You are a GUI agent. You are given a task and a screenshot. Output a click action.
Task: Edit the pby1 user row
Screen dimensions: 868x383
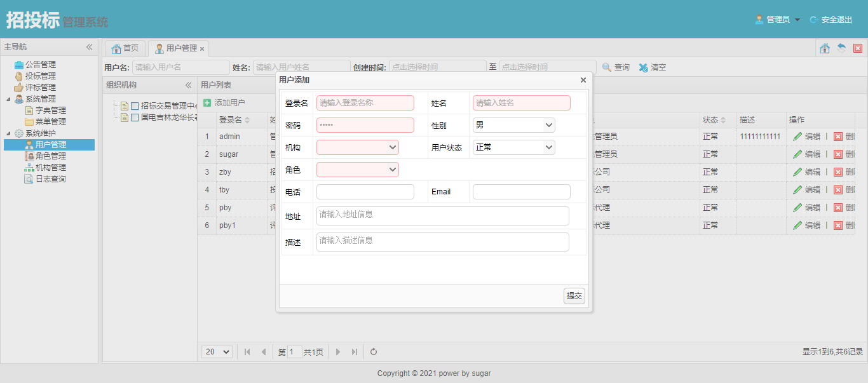[807, 225]
